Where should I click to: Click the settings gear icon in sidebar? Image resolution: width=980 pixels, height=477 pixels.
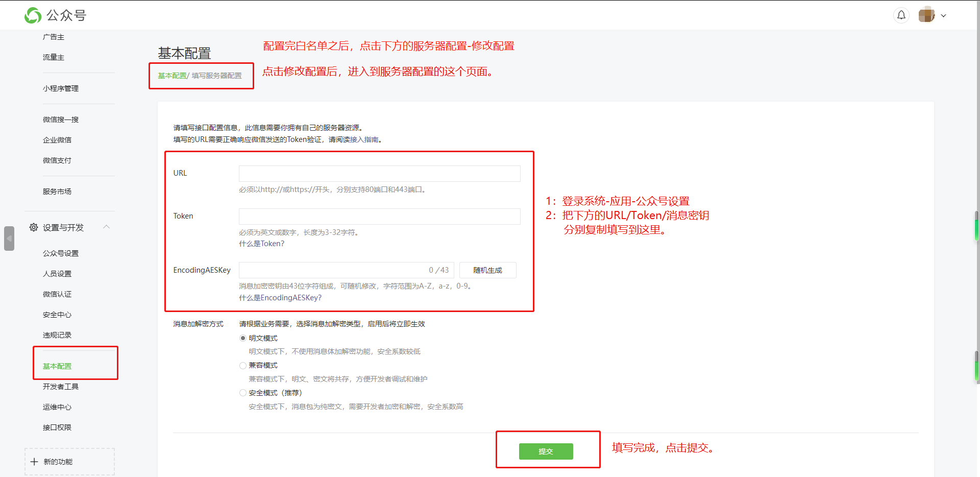34,227
